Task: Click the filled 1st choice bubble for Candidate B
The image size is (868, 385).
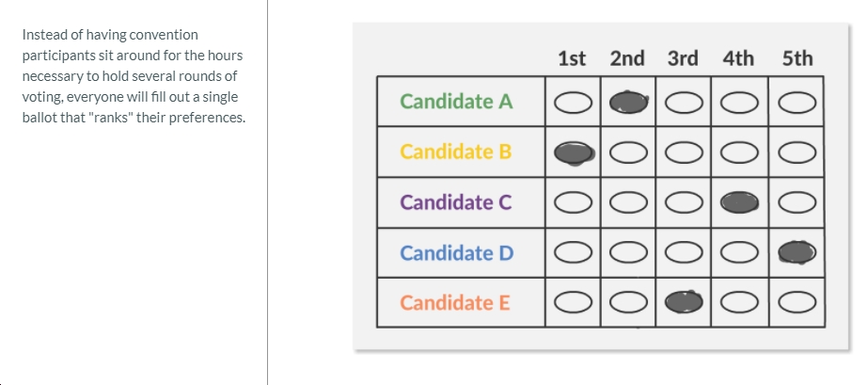Action: (x=574, y=153)
